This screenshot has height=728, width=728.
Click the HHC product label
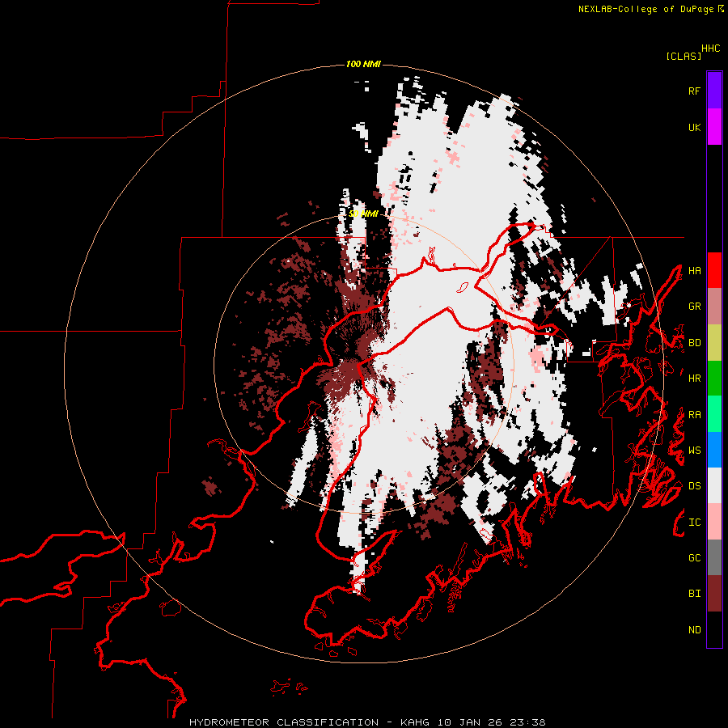(x=710, y=49)
